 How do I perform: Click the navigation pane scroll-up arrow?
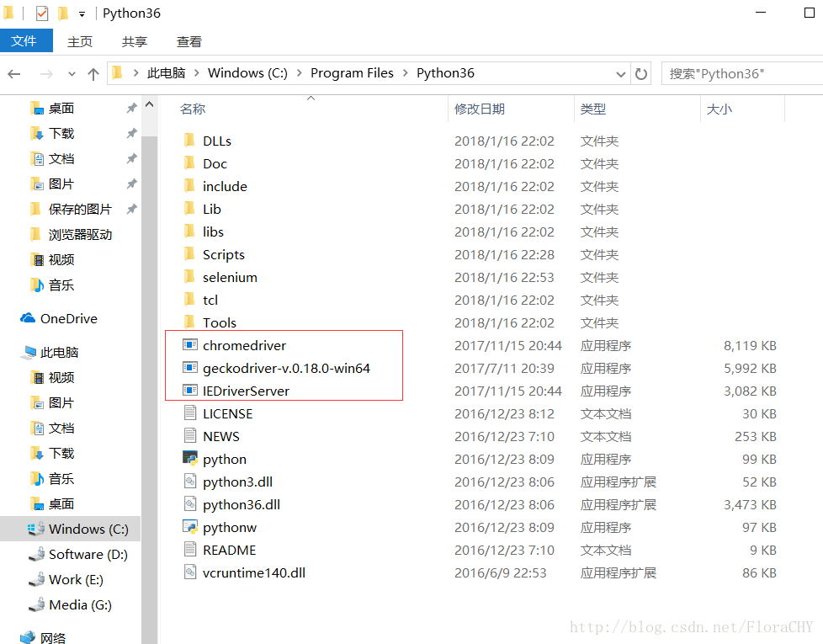tap(149, 104)
